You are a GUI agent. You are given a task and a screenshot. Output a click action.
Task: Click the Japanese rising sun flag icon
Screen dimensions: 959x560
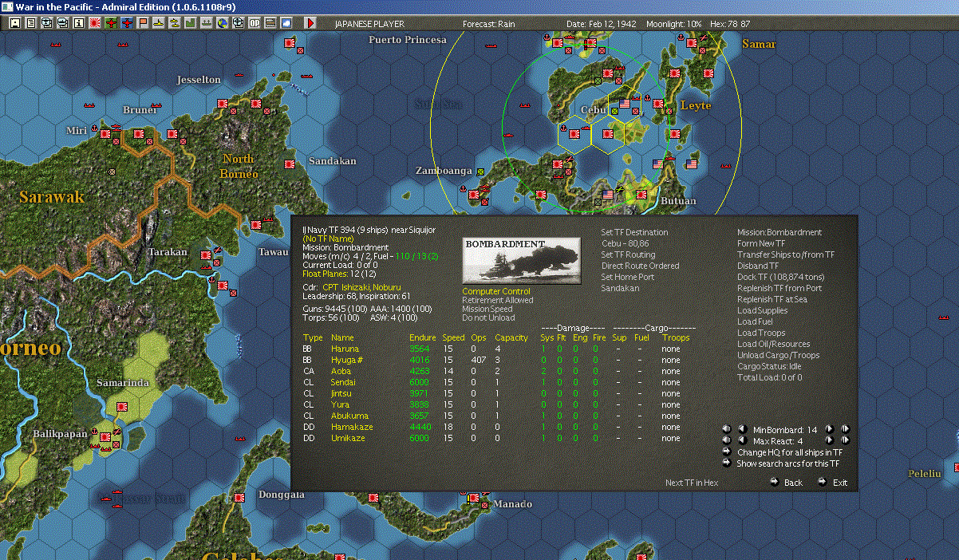94,23
